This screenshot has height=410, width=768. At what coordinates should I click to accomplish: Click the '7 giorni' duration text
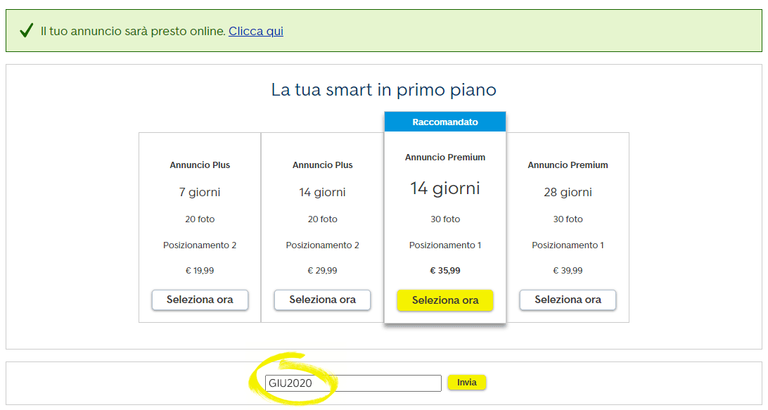[x=200, y=192]
